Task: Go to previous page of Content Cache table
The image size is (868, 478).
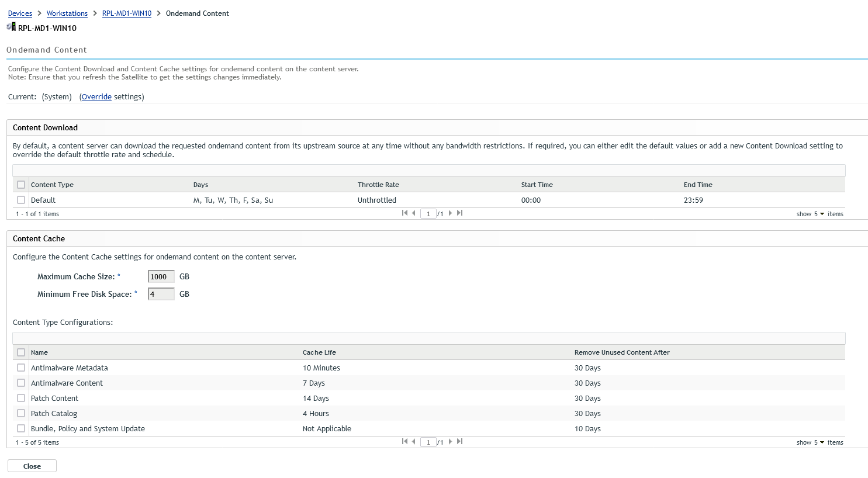Action: [414, 442]
